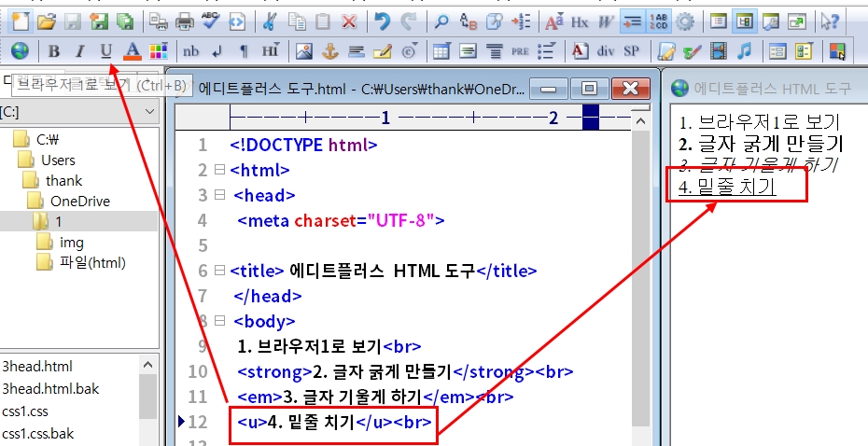Create a new document

coord(21,21)
